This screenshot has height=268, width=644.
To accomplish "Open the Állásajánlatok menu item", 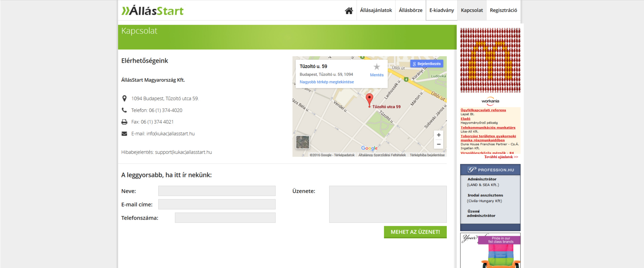I will pyautogui.click(x=376, y=10).
